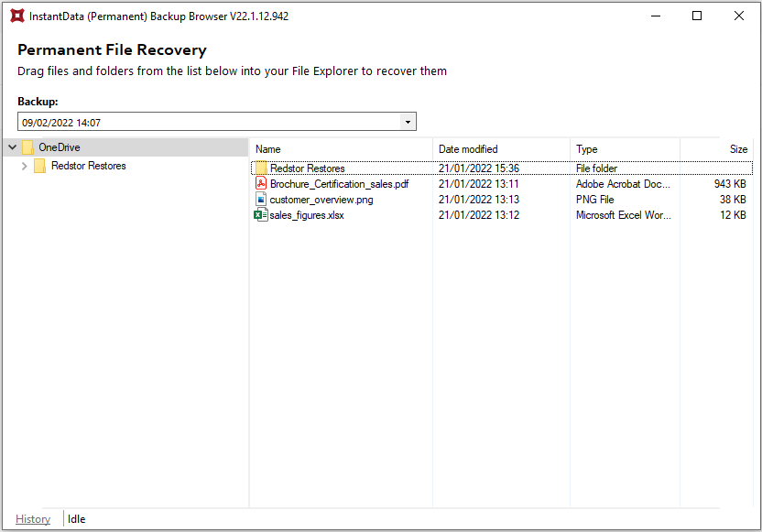Minimize the Backup Browser window
This screenshot has height=532, width=762.
656,16
